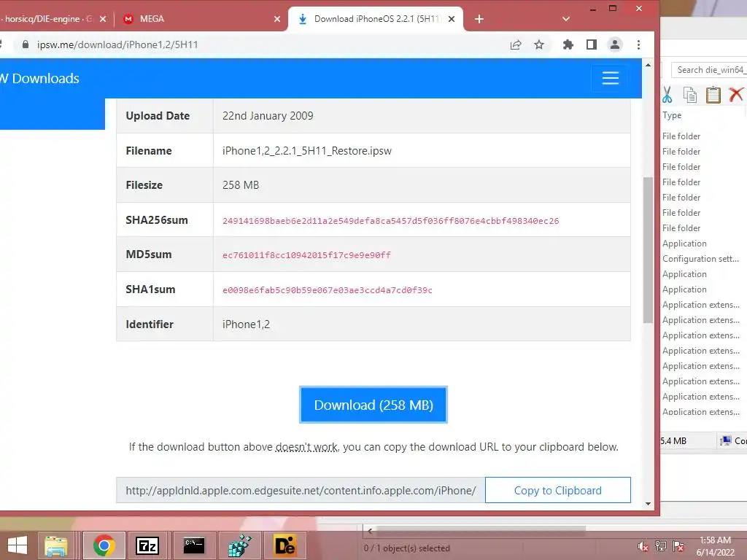The width and height of the screenshot is (747, 560).
Task: Click the address bar URL
Action: [117, 44]
